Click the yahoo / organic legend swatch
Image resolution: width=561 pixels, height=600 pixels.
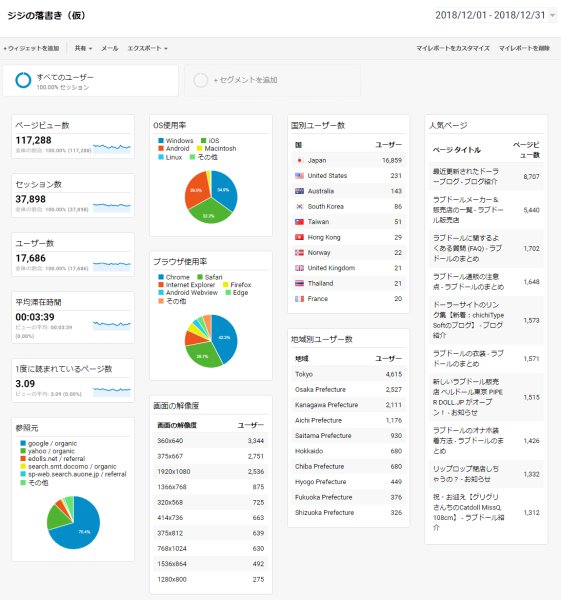point(23,451)
